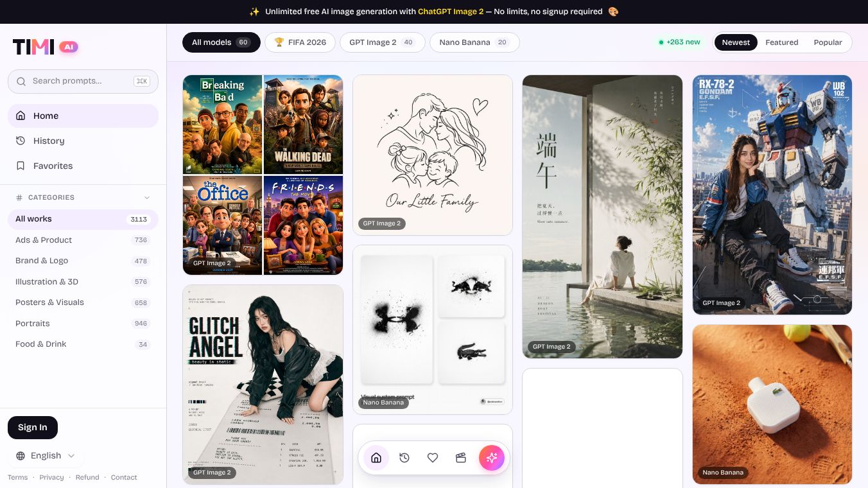868x488 pixels.
Task: Switch sorting to Featured
Action: 782,42
